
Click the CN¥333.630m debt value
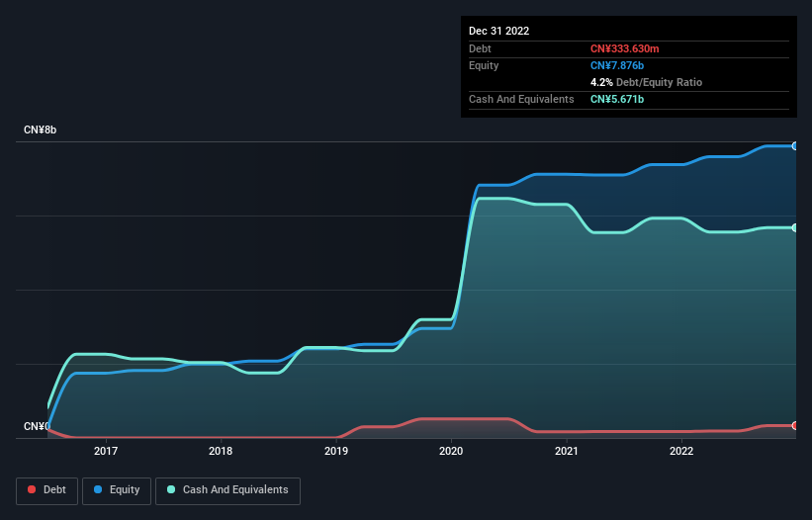pyautogui.click(x=624, y=48)
